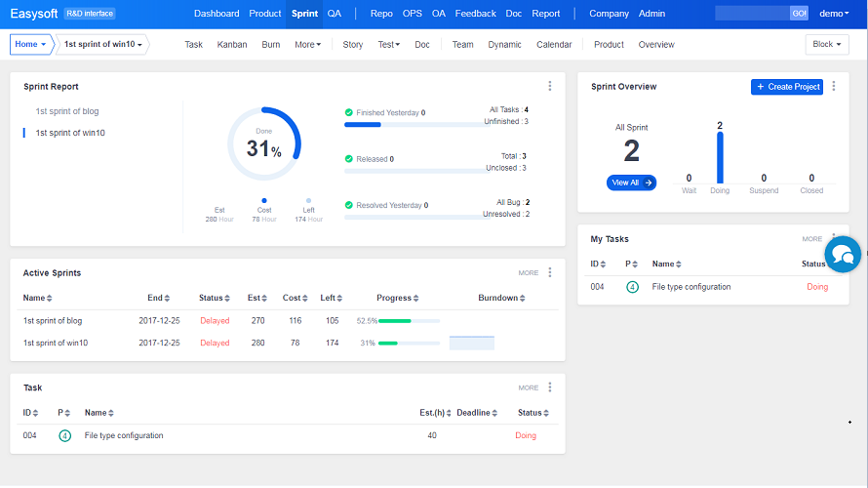Open Sprint Report panel three-dot menu
Viewport: 868px width, 488px height.
point(550,86)
